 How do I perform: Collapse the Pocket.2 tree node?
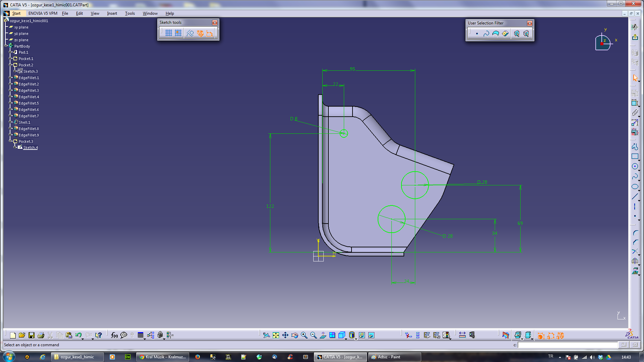[x=10, y=65]
